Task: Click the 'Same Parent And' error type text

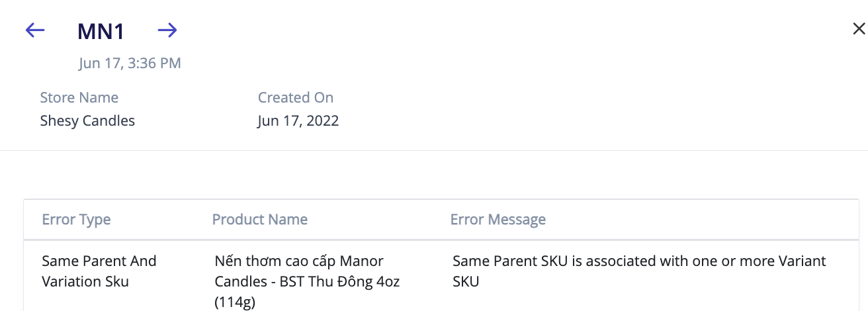Action: point(99,261)
